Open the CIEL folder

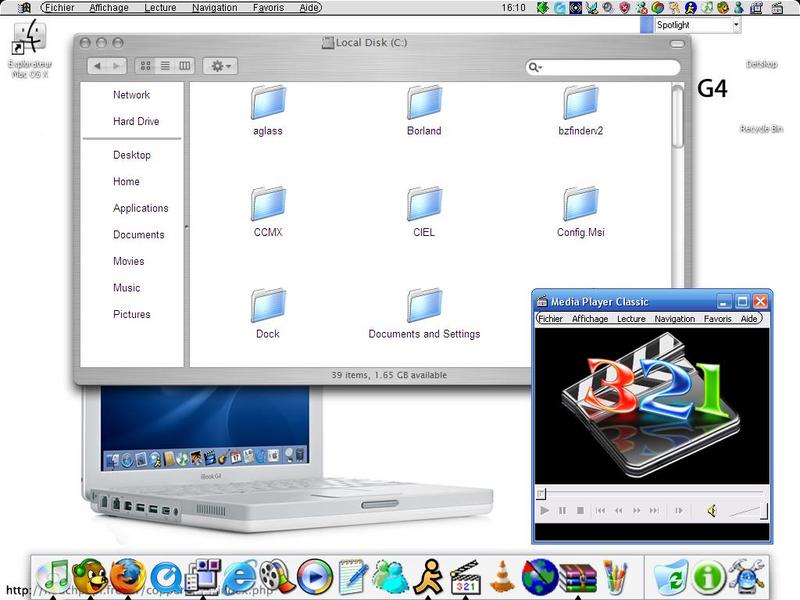424,212
